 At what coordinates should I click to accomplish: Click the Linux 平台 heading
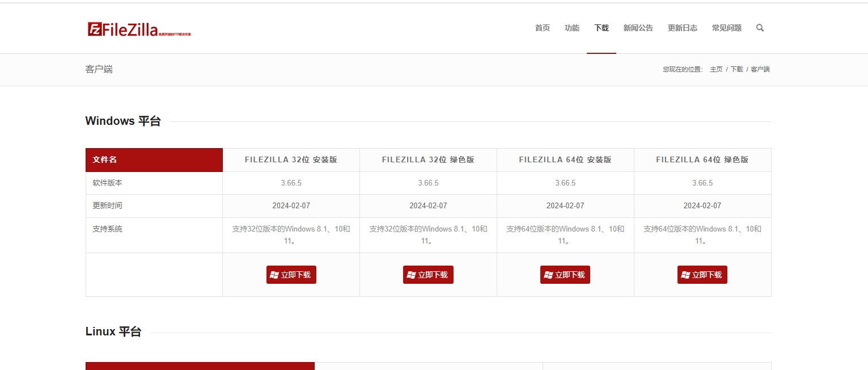coord(113,332)
